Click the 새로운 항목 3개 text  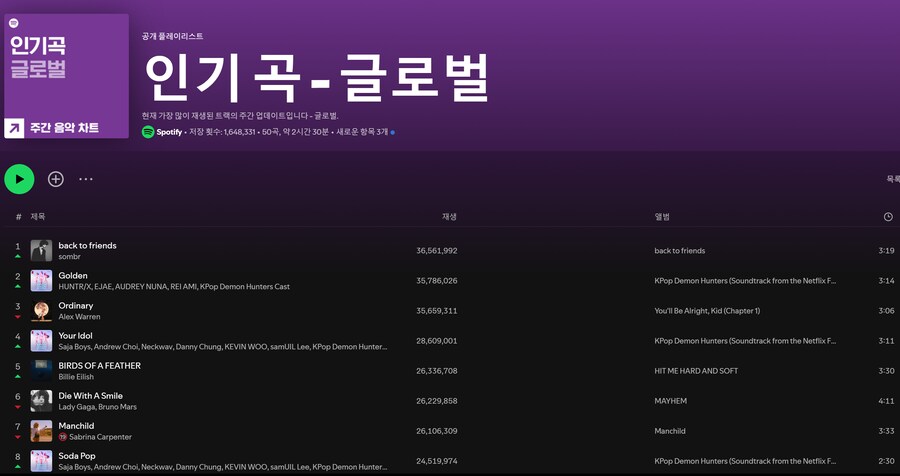point(362,132)
